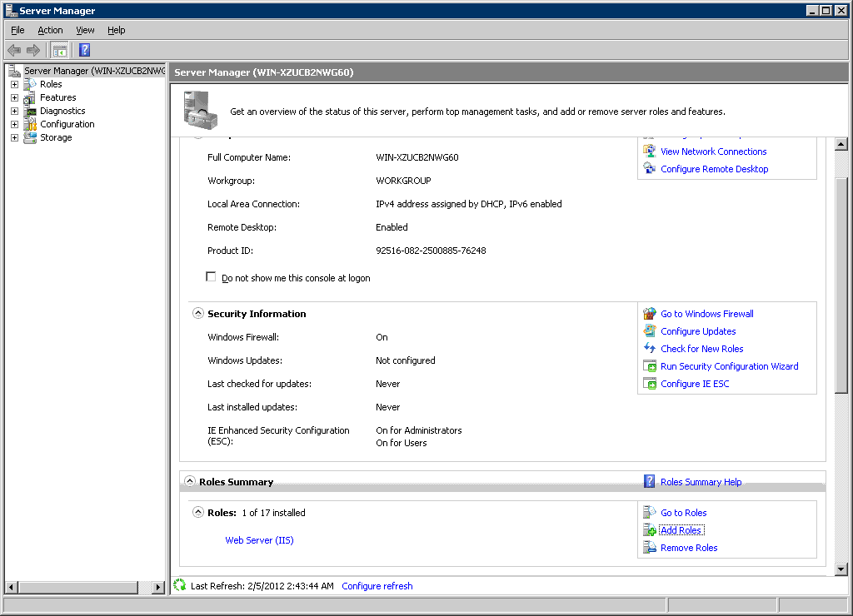Click the Configuration icon in tree
Image resolution: width=853 pixels, height=616 pixels.
(x=30, y=125)
